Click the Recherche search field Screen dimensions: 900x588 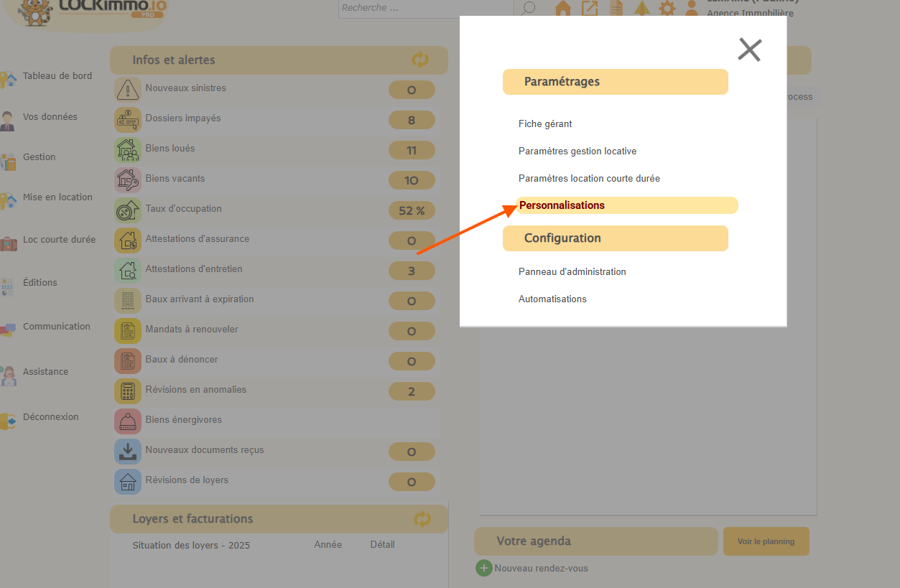point(425,8)
